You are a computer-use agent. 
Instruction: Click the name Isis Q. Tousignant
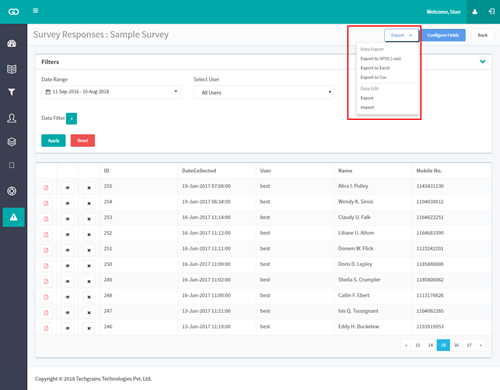(x=358, y=311)
